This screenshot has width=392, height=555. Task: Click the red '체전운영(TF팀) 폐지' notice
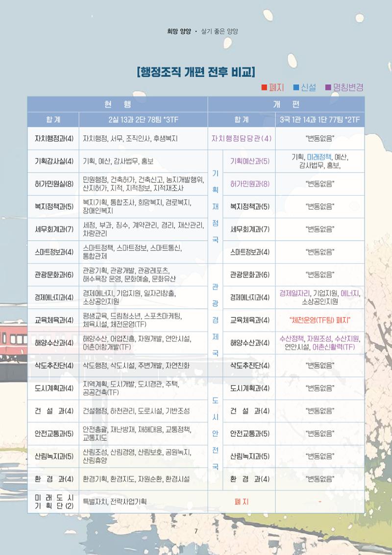click(x=320, y=320)
